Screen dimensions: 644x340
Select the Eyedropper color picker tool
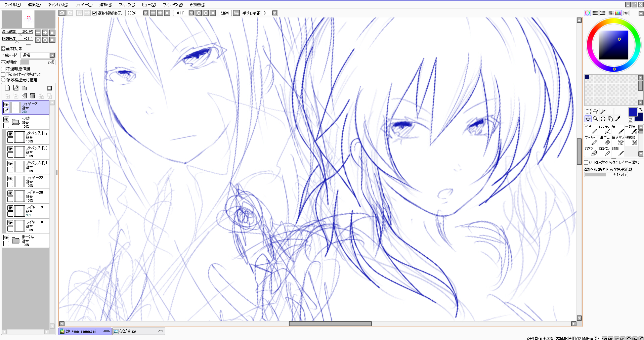(x=618, y=119)
